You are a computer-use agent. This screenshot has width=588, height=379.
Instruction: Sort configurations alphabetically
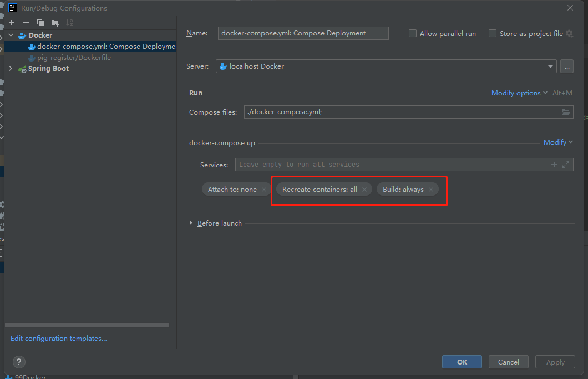pyautogui.click(x=69, y=23)
